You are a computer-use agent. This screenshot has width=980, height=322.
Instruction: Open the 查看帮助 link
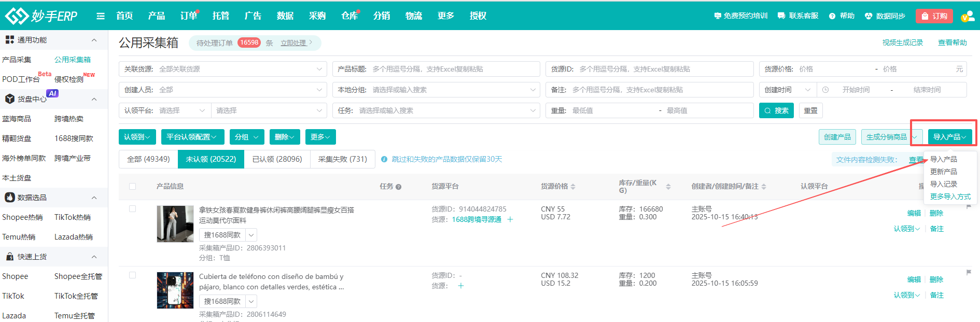[x=952, y=43]
